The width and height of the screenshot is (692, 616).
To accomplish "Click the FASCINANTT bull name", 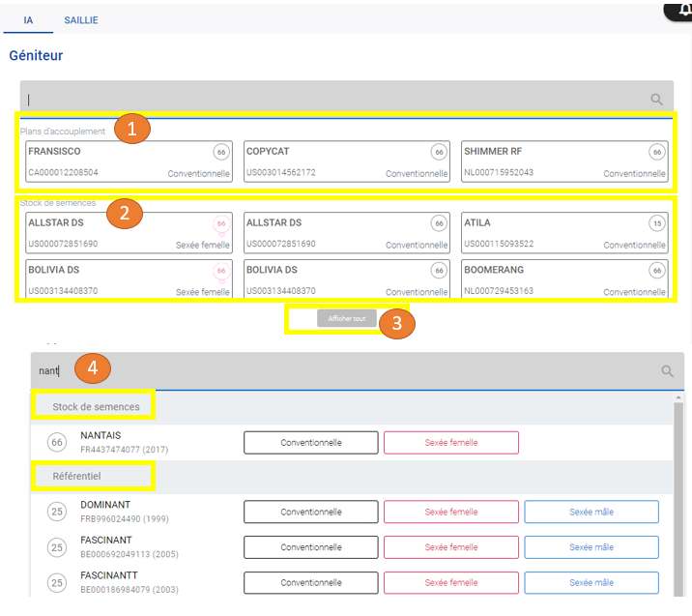I will (x=109, y=575).
